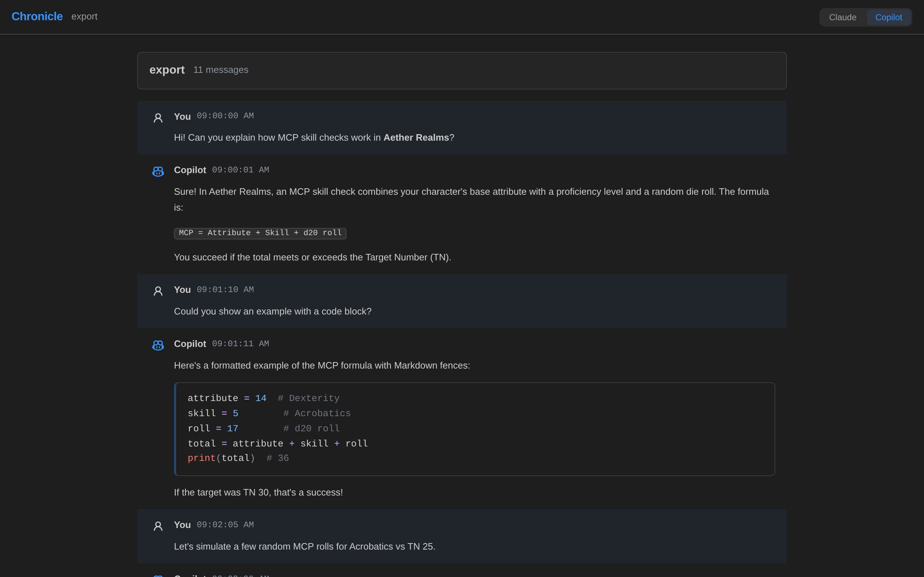Click the Copilot icon beside the 09:01:11 message
Screen dimensions: 924x577
point(158,345)
